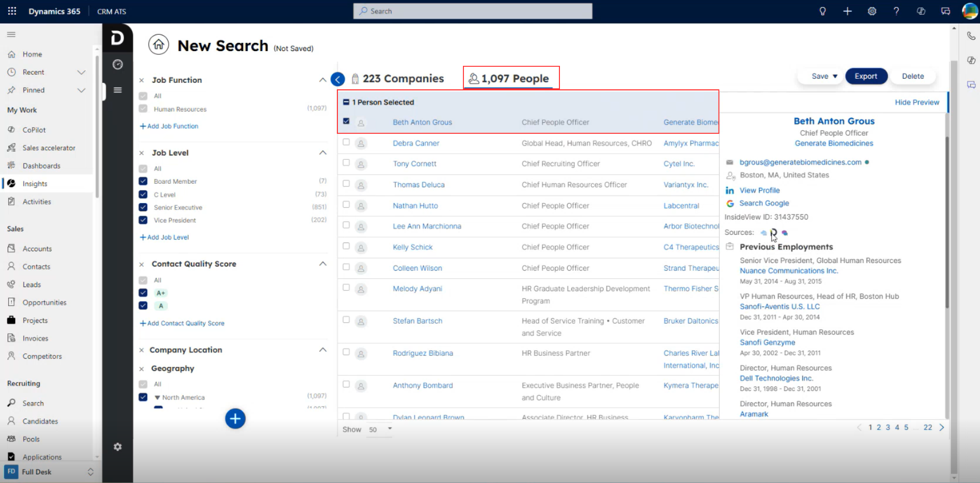Image resolution: width=980 pixels, height=483 pixels.
Task: Open the list menu icon in dark sidebar
Action: [x=117, y=90]
